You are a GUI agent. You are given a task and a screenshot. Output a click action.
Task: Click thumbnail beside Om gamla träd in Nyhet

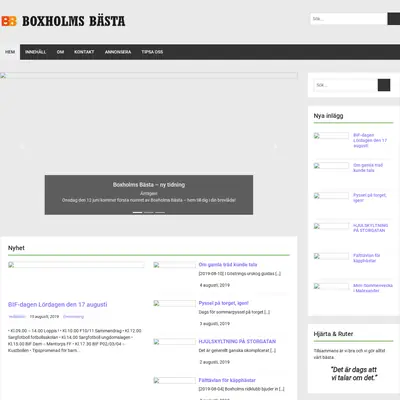174,265
